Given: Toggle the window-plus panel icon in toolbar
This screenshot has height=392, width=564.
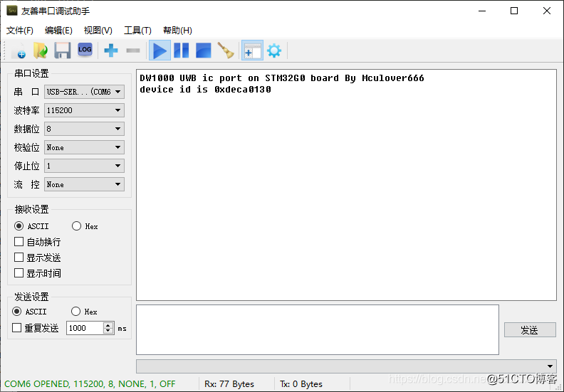Looking at the screenshot, I should coord(252,51).
